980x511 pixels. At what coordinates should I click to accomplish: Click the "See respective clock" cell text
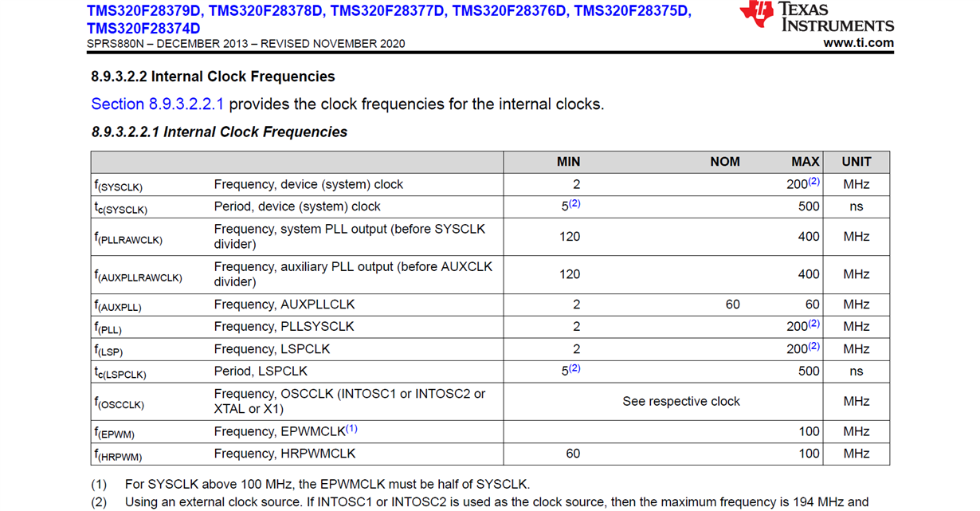click(x=681, y=402)
